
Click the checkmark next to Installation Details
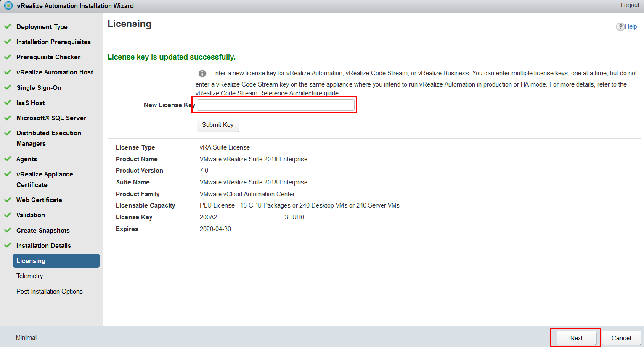8,245
